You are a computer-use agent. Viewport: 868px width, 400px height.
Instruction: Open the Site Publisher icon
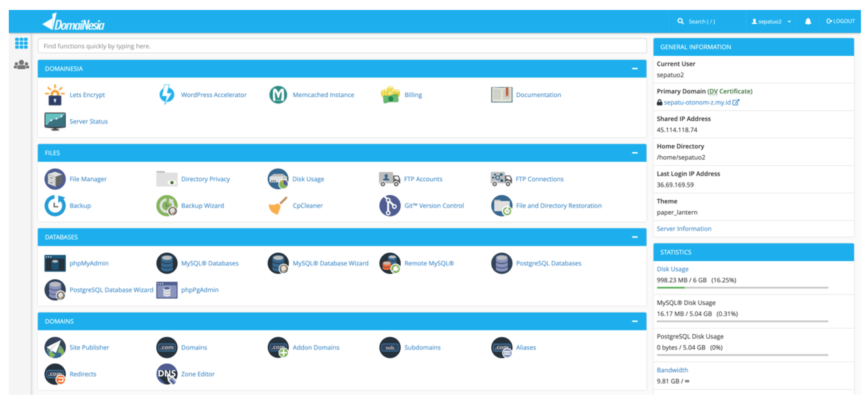(x=55, y=347)
